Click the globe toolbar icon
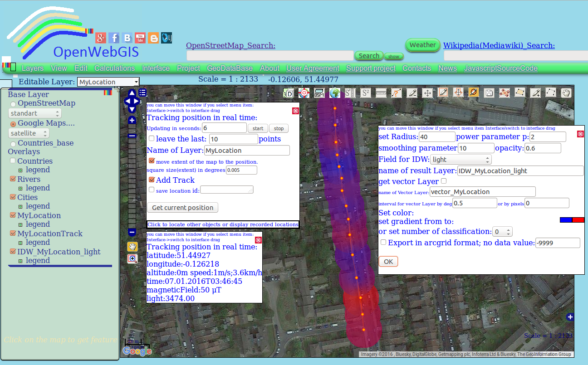 click(335, 93)
